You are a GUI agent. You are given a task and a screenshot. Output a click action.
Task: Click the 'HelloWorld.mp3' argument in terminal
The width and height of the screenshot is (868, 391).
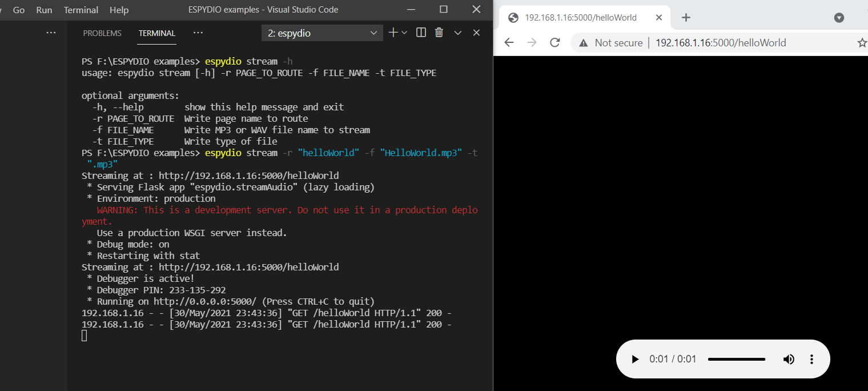tap(420, 153)
